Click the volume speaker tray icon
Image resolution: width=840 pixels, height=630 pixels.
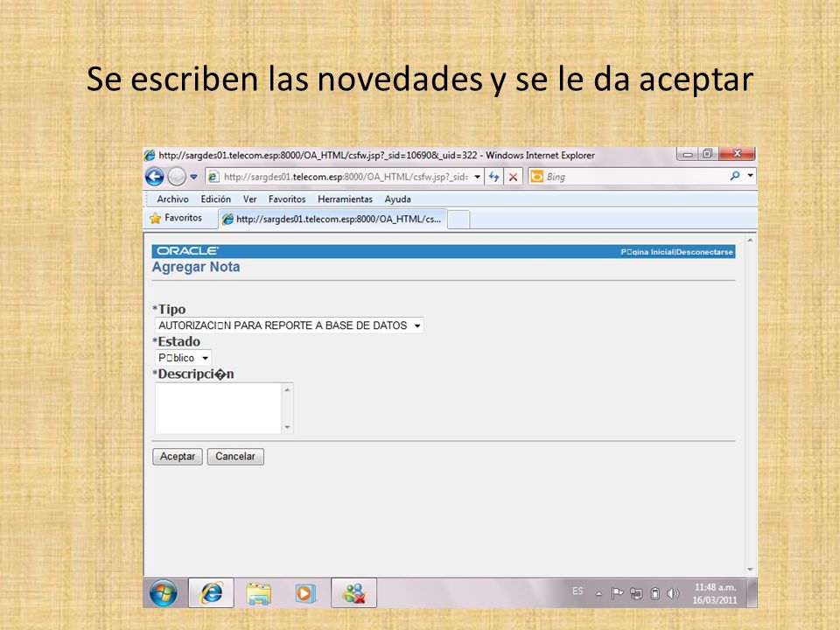(673, 593)
